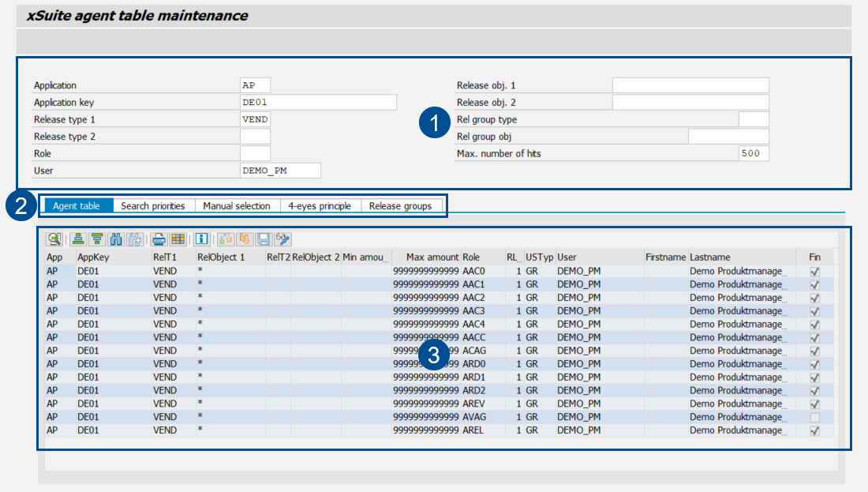Click into the Application key field

pyautogui.click(x=317, y=103)
